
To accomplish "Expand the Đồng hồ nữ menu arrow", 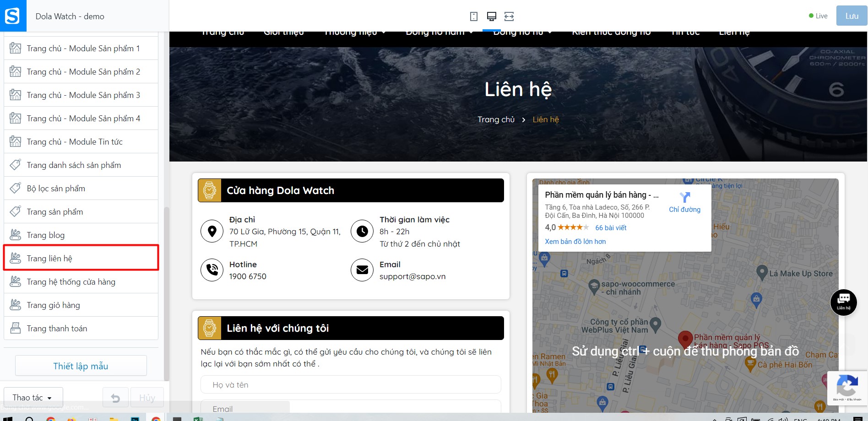I will click(550, 32).
